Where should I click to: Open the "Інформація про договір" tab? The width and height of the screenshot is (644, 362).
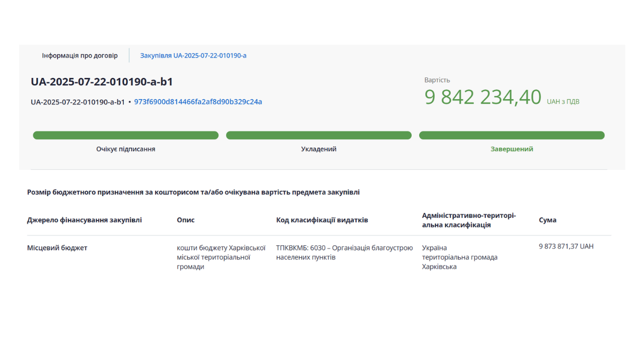pos(79,55)
